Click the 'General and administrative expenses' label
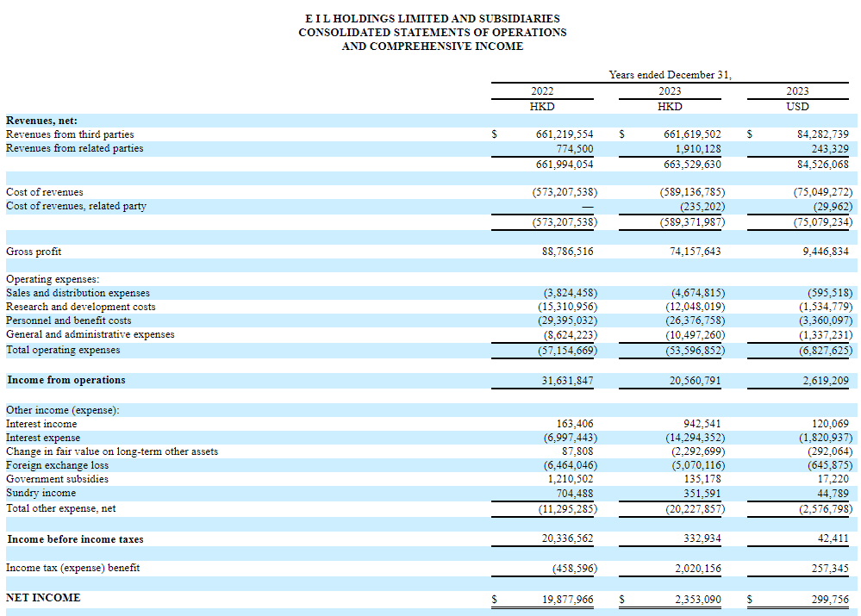 pyautogui.click(x=90, y=334)
